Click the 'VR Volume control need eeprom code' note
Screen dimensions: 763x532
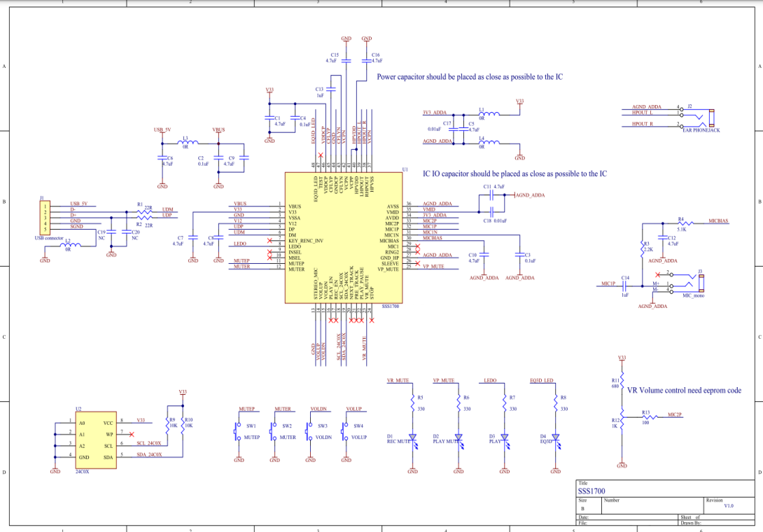click(684, 391)
